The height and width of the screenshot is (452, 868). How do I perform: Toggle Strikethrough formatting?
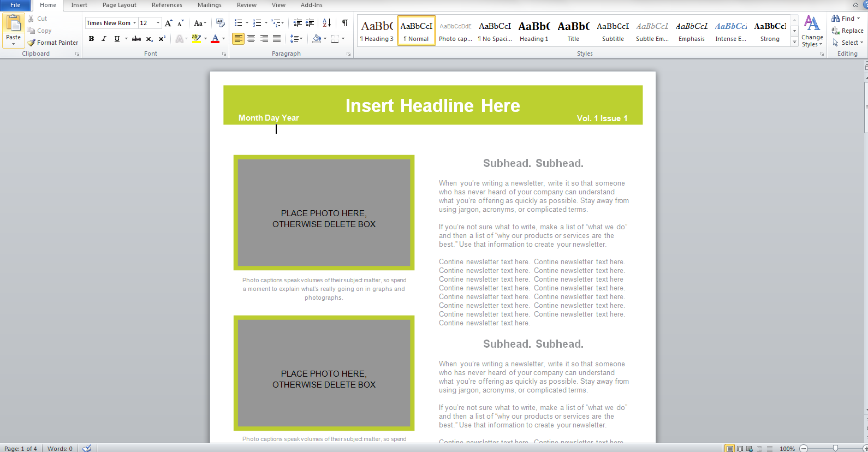coord(136,39)
